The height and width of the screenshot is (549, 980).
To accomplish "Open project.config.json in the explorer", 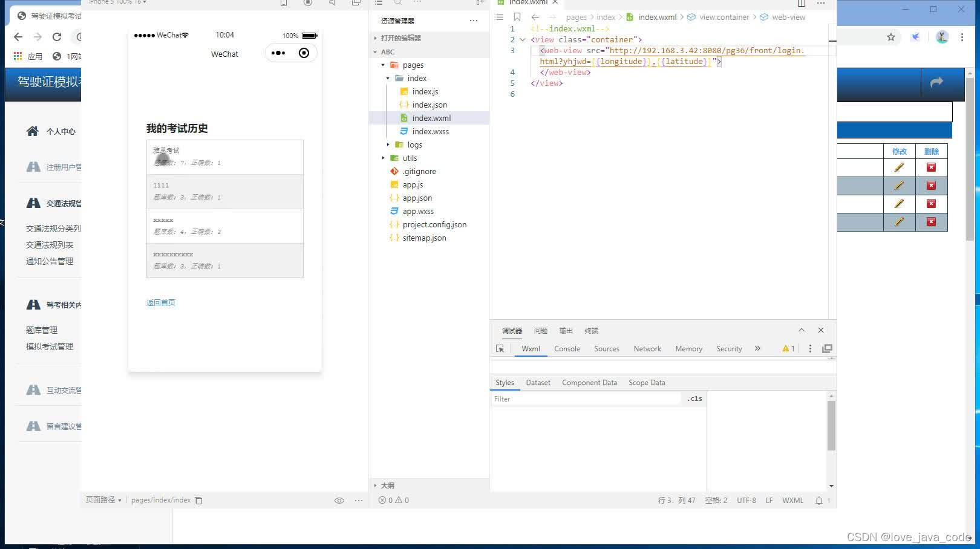I will click(434, 225).
